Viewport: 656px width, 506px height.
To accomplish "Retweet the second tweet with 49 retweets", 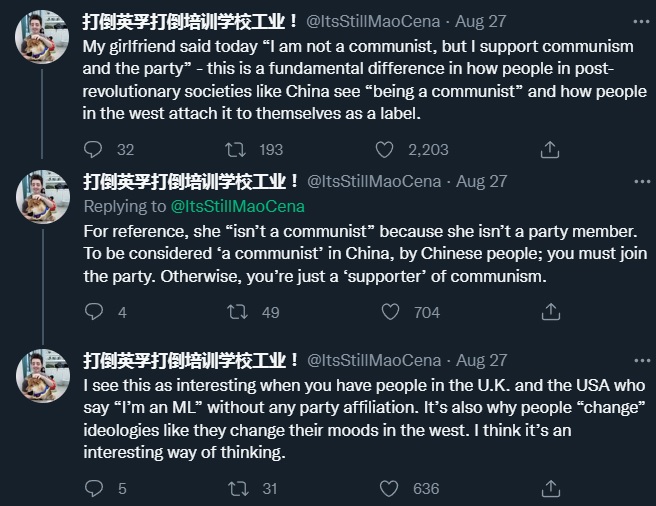I will [236, 312].
